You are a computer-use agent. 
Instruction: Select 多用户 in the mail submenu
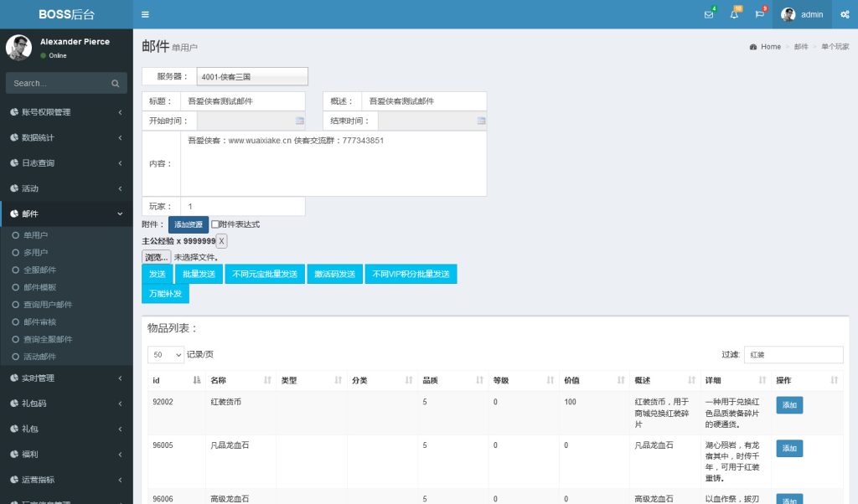35,252
